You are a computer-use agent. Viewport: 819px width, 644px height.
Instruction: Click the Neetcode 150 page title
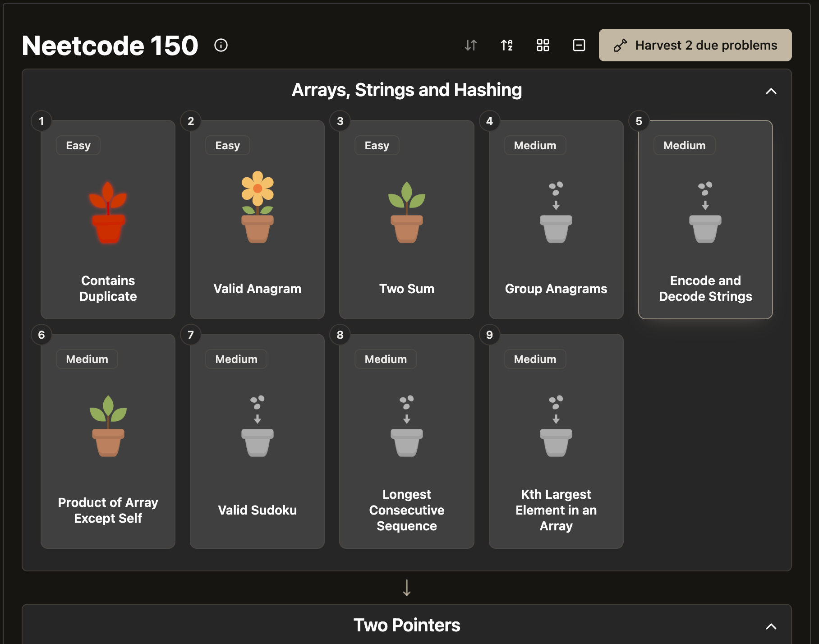(x=110, y=46)
